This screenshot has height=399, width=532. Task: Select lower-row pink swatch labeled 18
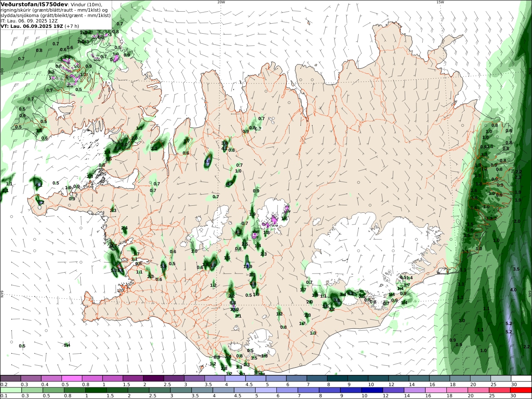point(457,390)
